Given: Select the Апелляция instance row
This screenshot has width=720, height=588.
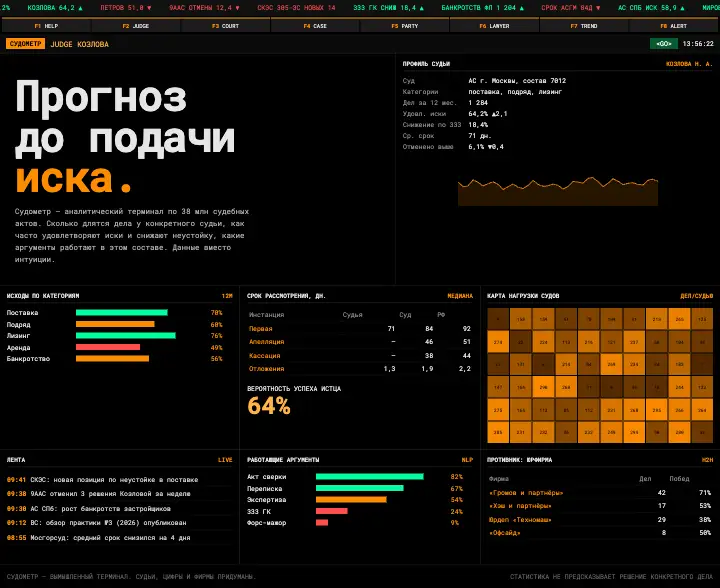Looking at the screenshot, I should coord(360,342).
